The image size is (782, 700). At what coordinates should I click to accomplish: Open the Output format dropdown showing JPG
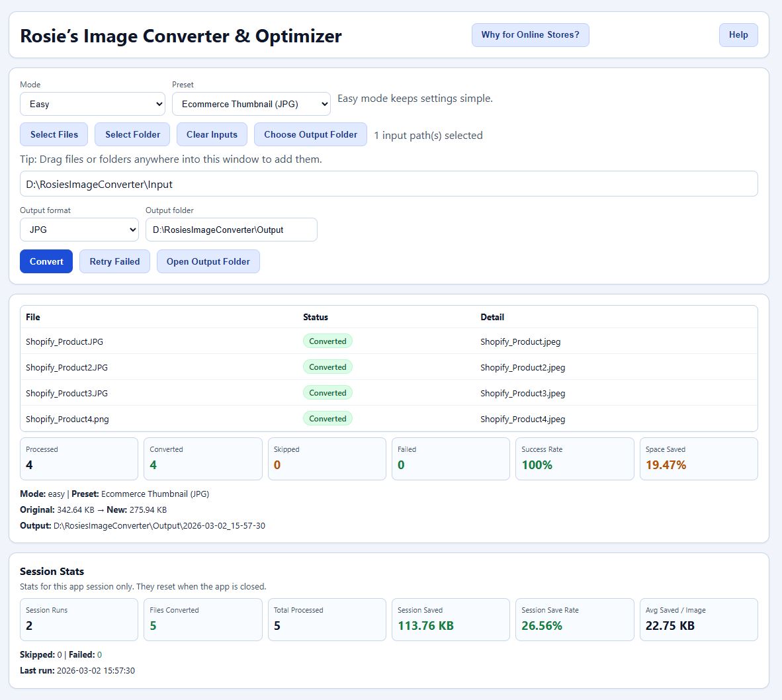click(x=79, y=230)
